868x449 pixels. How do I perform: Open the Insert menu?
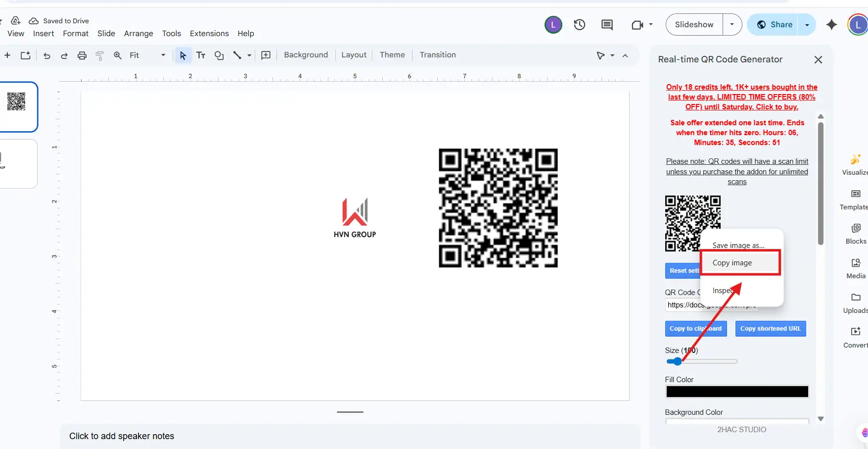coord(44,34)
